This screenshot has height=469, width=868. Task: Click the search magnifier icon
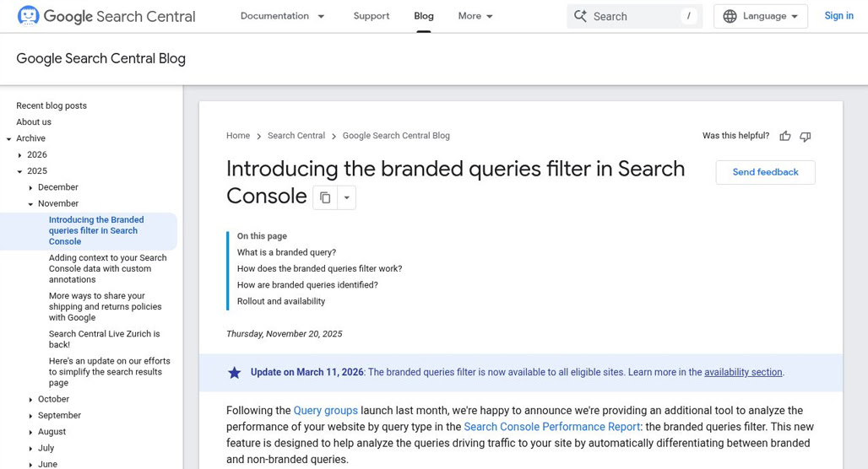[x=580, y=16]
